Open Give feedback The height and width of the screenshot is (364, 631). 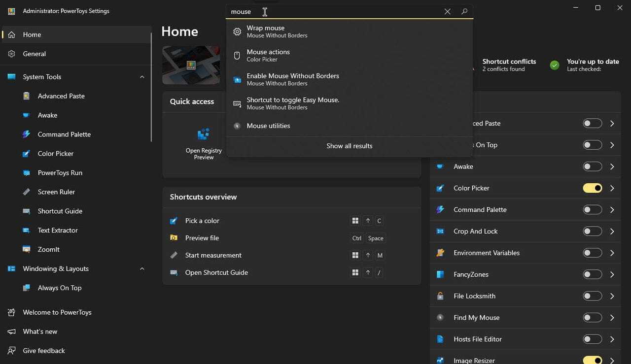point(44,350)
